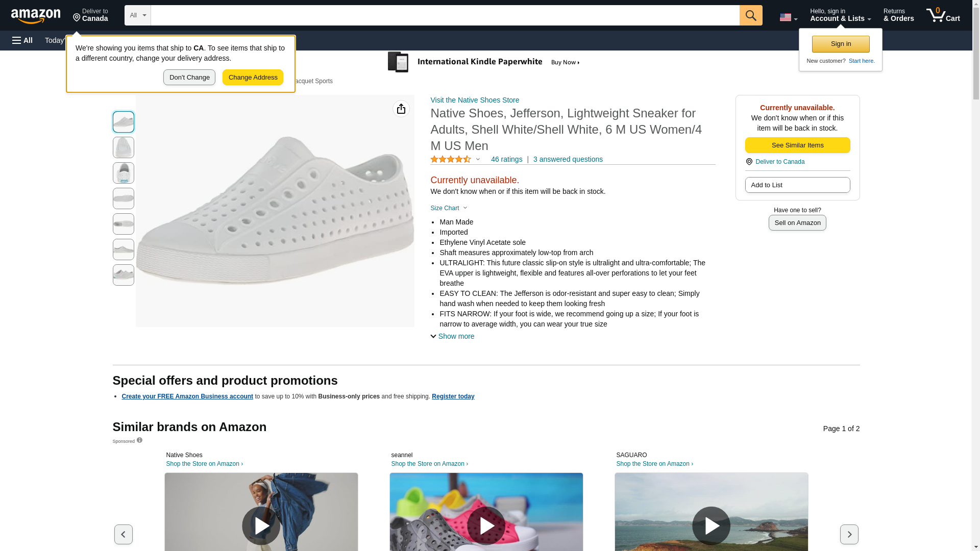The width and height of the screenshot is (980, 551).
Task: Click the See Similar Items button
Action: [x=797, y=145]
